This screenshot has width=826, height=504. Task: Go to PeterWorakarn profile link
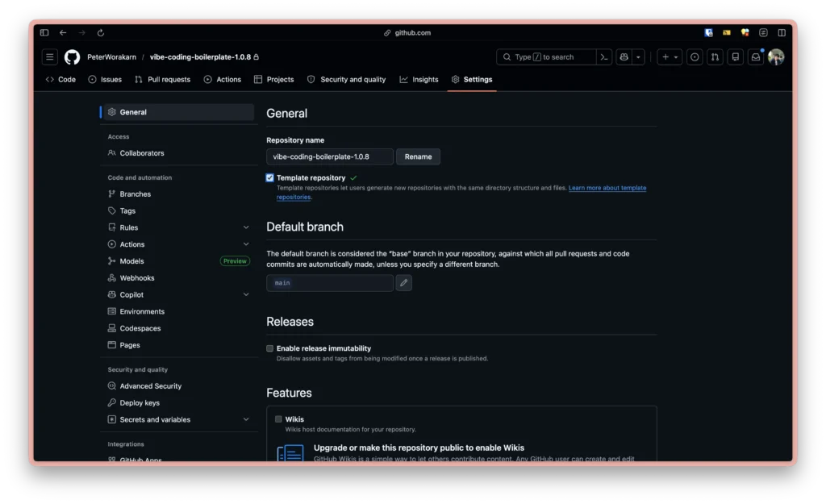point(111,57)
